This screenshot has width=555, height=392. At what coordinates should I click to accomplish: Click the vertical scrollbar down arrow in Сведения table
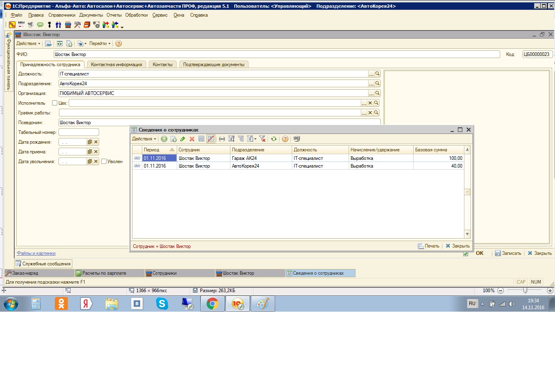tap(467, 234)
